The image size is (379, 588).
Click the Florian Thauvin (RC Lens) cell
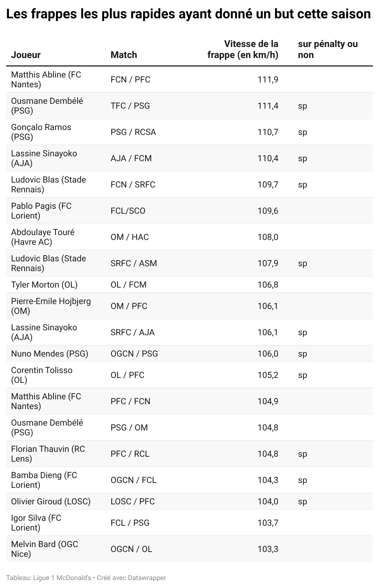click(48, 454)
